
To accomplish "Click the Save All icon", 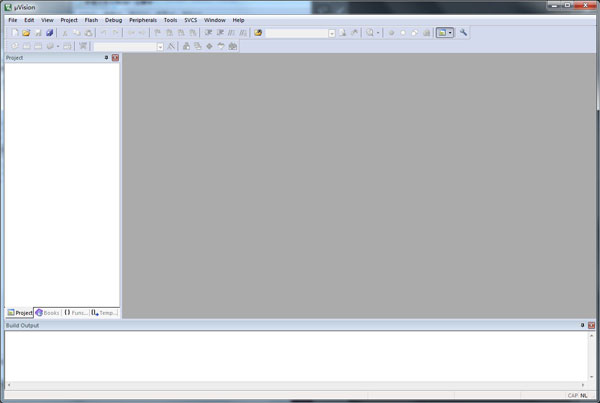I will 49,33.
